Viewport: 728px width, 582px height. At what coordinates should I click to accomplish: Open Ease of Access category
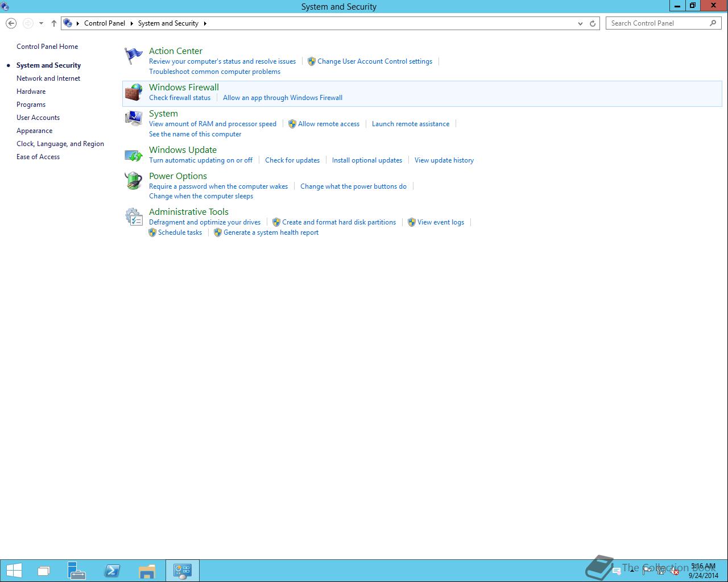38,157
